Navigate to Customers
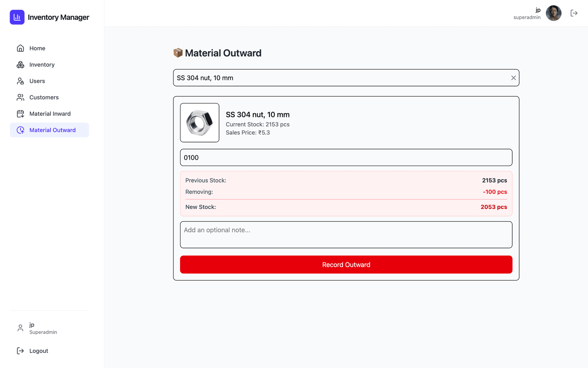Viewport: 588px width, 368px height. click(49, 98)
